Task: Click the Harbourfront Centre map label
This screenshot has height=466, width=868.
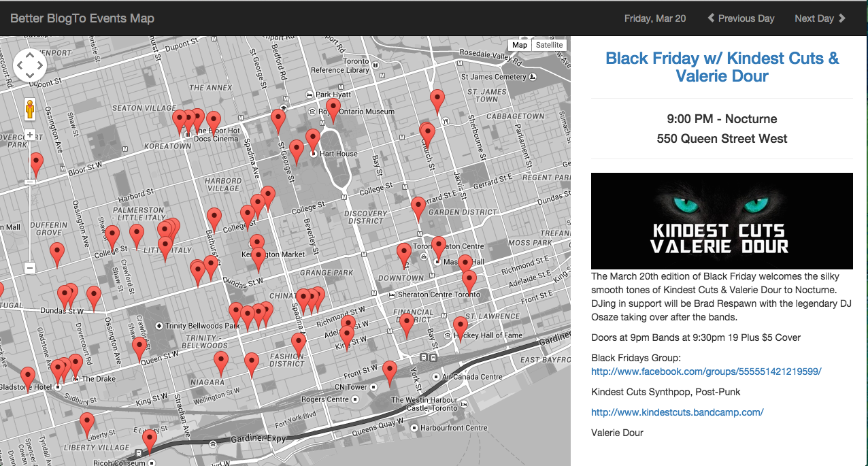Action: pos(454,428)
